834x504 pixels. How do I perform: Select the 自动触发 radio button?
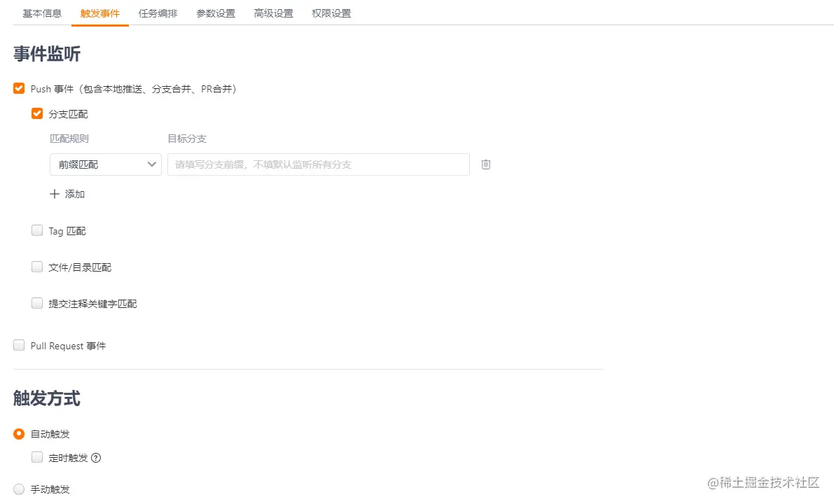click(19, 433)
